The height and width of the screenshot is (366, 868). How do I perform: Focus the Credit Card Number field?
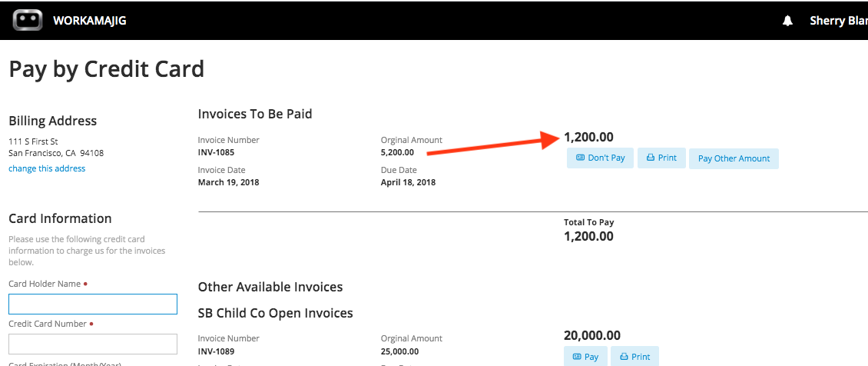click(x=93, y=344)
